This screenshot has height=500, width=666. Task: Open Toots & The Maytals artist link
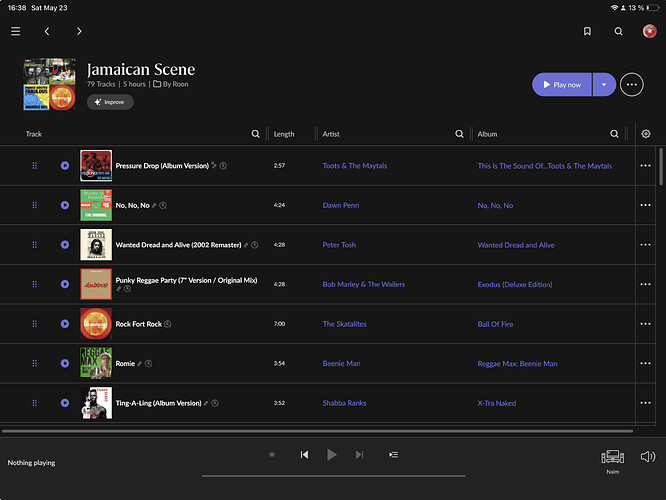point(355,166)
